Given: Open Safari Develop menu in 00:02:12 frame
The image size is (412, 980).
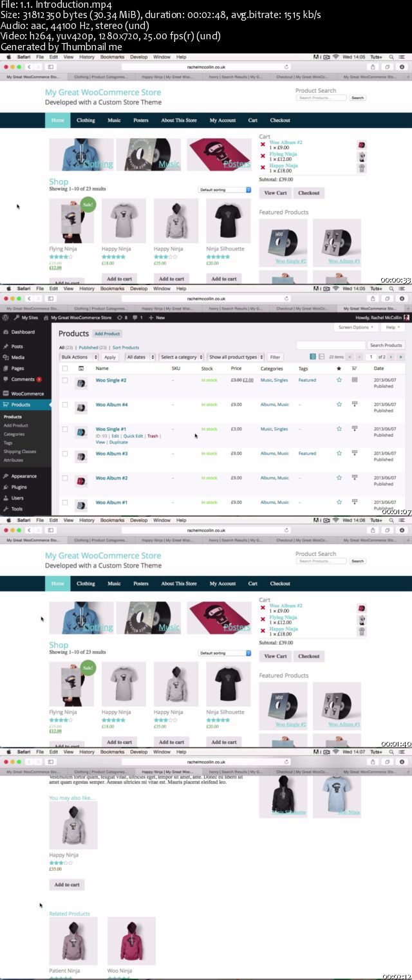Looking at the screenshot, I should (x=139, y=752).
